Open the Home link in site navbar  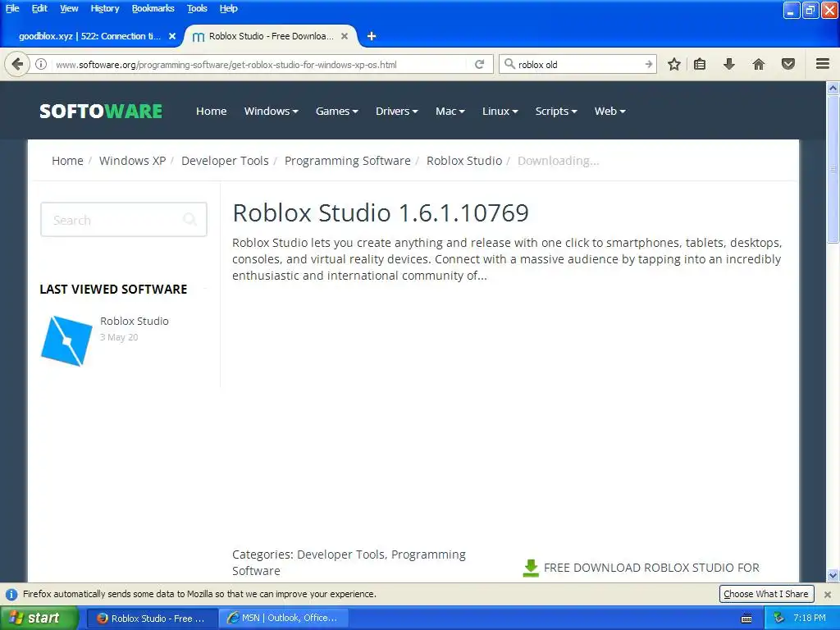coord(211,111)
